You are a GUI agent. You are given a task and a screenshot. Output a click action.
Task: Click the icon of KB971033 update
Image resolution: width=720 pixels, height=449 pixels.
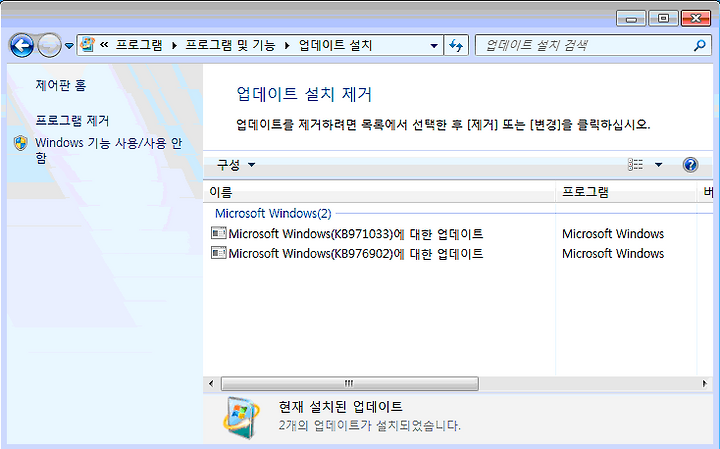click(x=219, y=233)
